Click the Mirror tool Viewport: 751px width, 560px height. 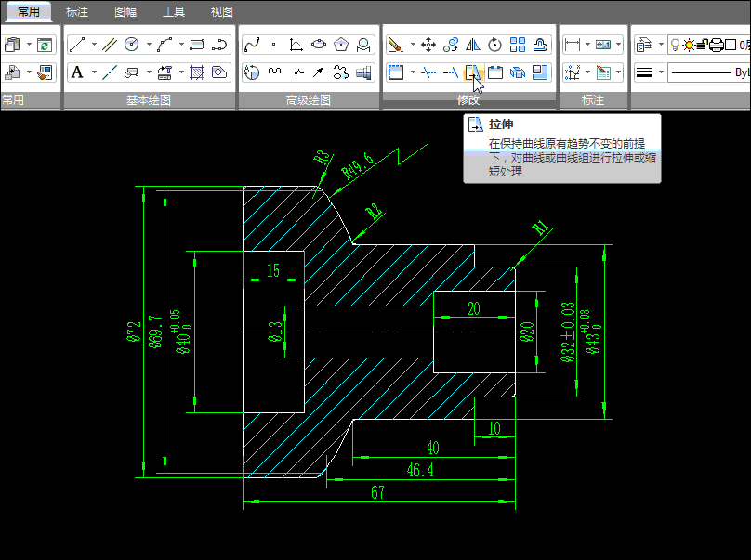(x=473, y=45)
